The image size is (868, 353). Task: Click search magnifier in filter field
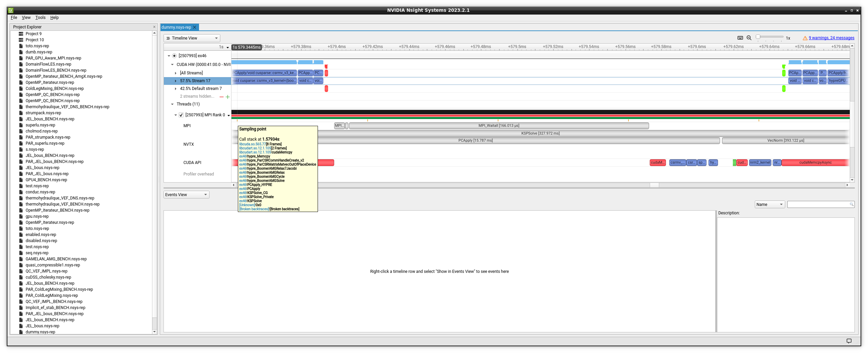pyautogui.click(x=851, y=204)
